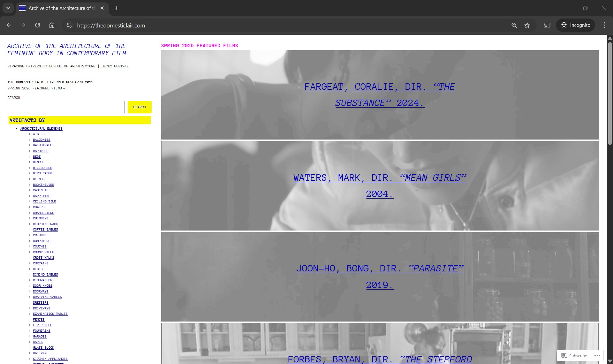
Task: Click the search text field
Action: (66, 107)
